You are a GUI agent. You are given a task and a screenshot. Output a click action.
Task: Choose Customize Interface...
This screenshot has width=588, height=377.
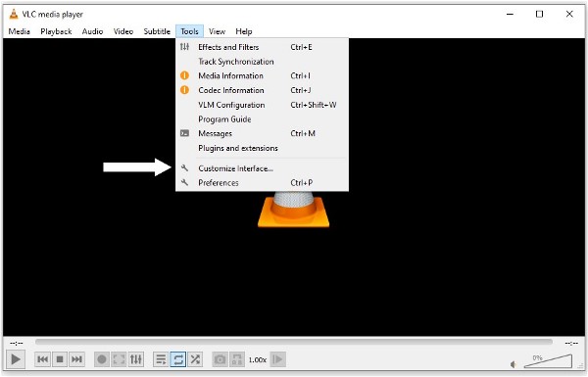click(262, 168)
